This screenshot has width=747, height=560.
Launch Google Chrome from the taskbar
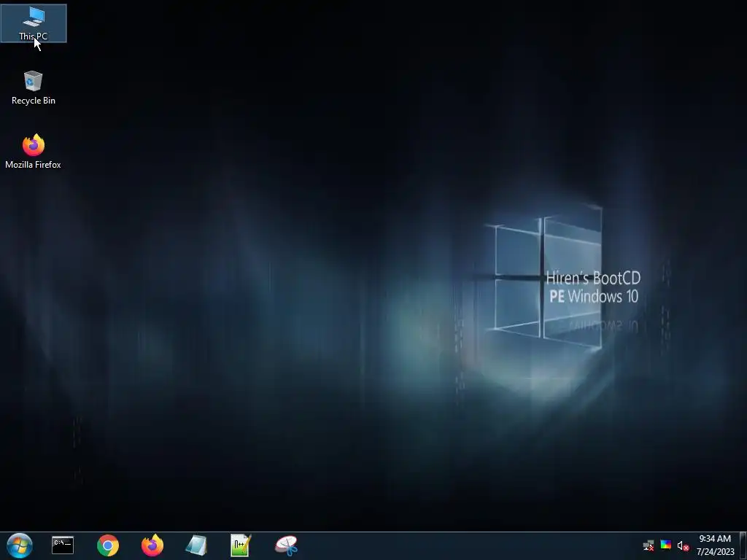(x=108, y=545)
